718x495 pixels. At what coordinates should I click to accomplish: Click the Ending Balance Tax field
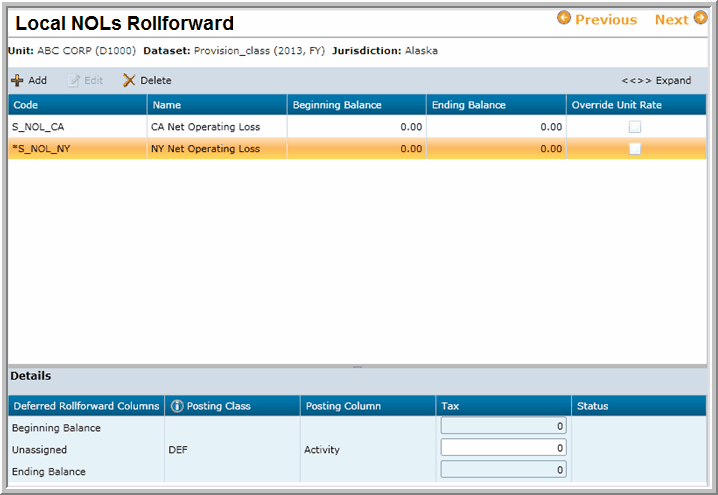click(503, 469)
